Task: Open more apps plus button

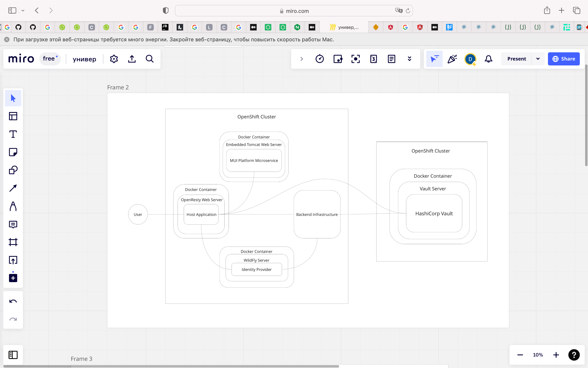Action: click(13, 278)
